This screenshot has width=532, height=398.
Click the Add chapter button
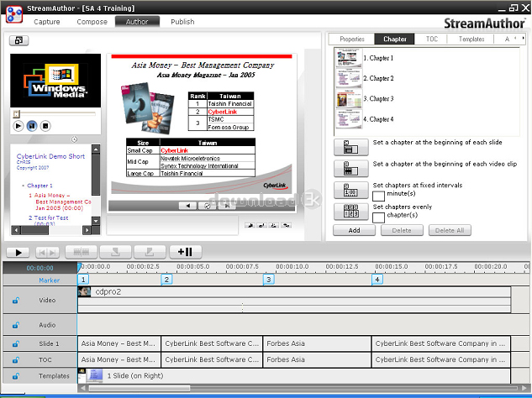(x=354, y=231)
